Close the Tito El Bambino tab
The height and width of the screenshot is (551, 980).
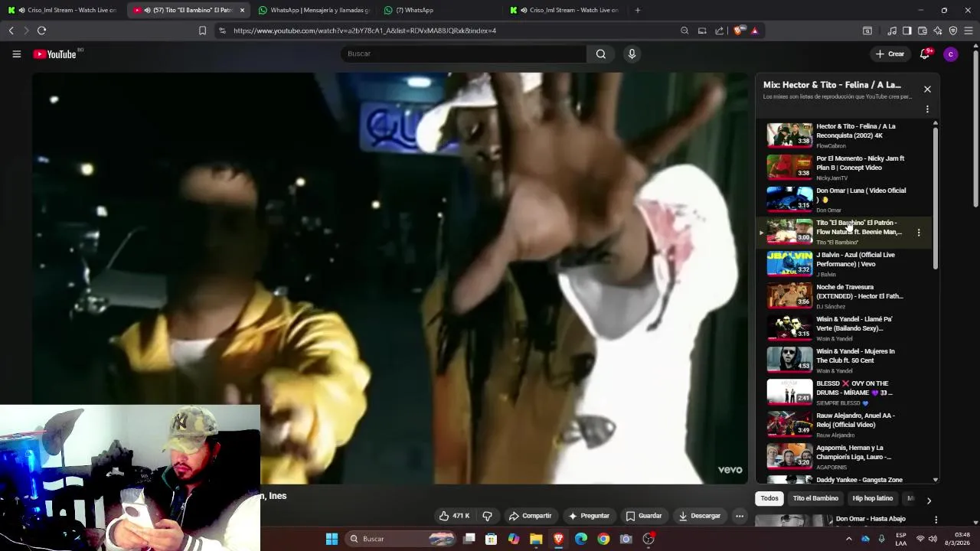point(242,10)
